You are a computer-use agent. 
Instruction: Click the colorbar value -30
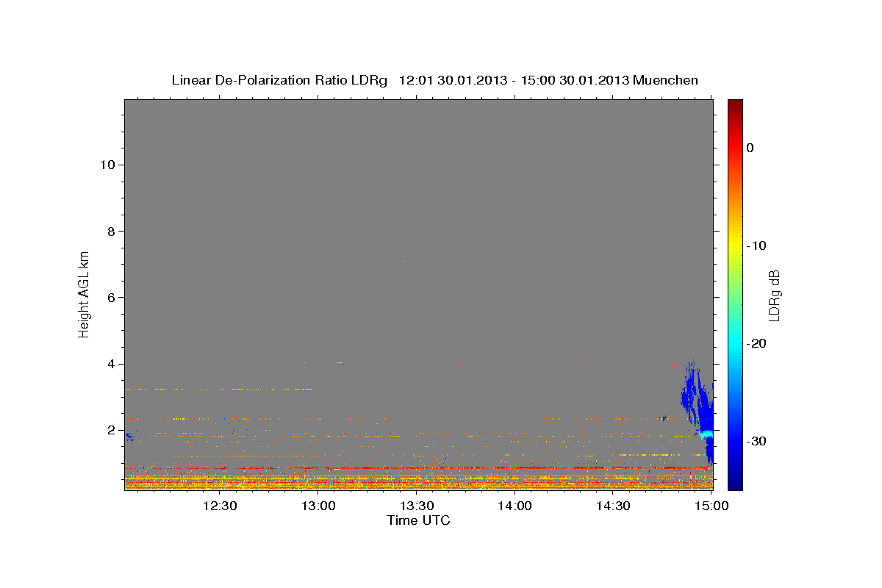click(757, 441)
